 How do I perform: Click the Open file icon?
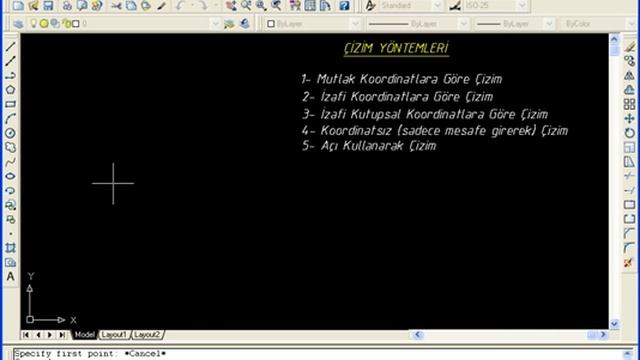[33, 5]
